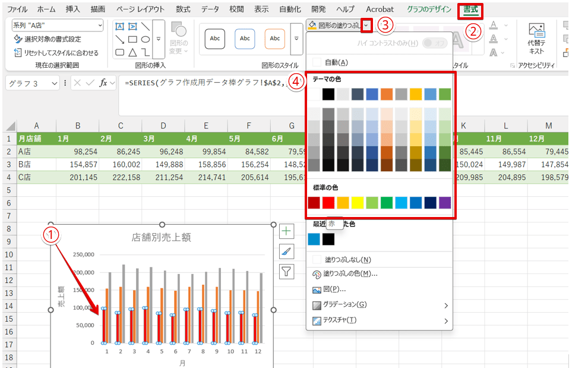The width and height of the screenshot is (588, 368).
Task: Open the 書式 ribbon tab
Action: pyautogui.click(x=470, y=10)
